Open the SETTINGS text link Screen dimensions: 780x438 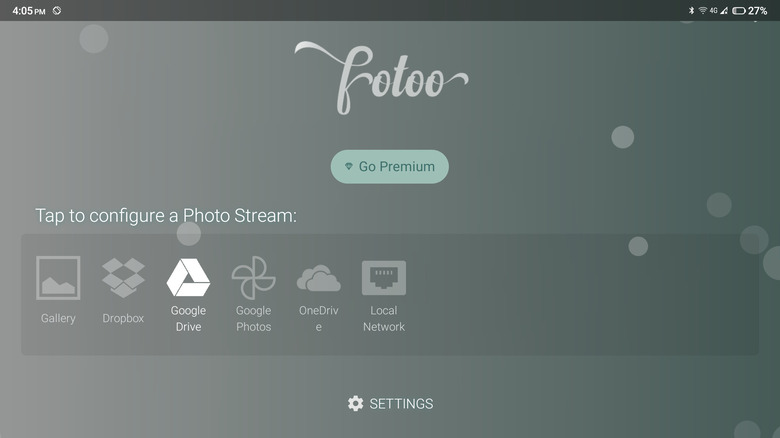[401, 404]
